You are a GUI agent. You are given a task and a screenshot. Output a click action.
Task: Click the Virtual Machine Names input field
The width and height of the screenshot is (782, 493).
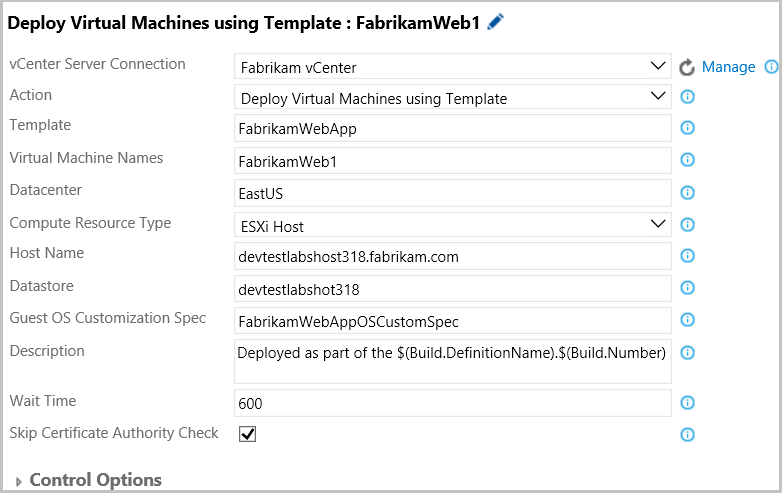click(x=452, y=161)
